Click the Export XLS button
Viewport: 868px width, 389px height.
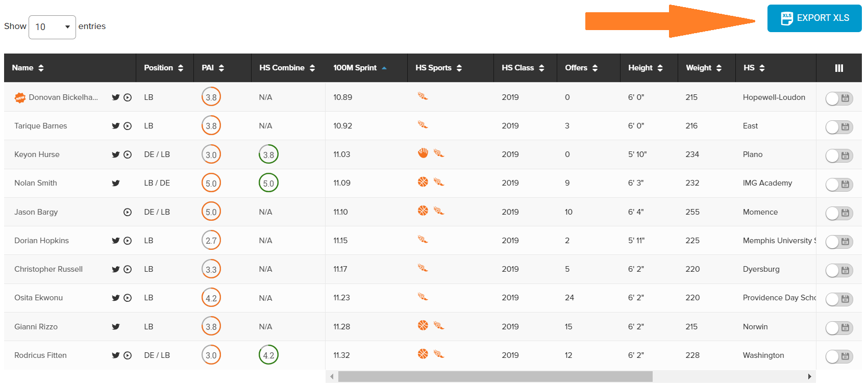point(814,18)
